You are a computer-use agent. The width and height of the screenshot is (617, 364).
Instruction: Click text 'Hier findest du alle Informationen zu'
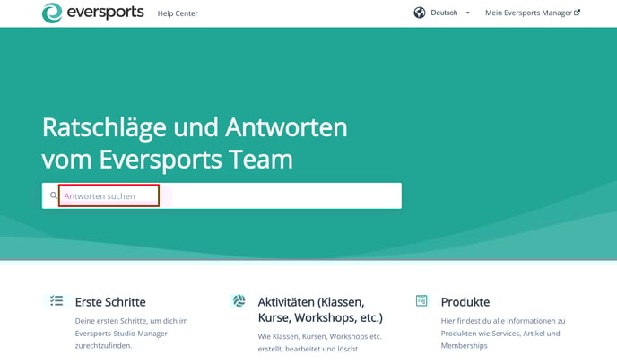coord(503,321)
